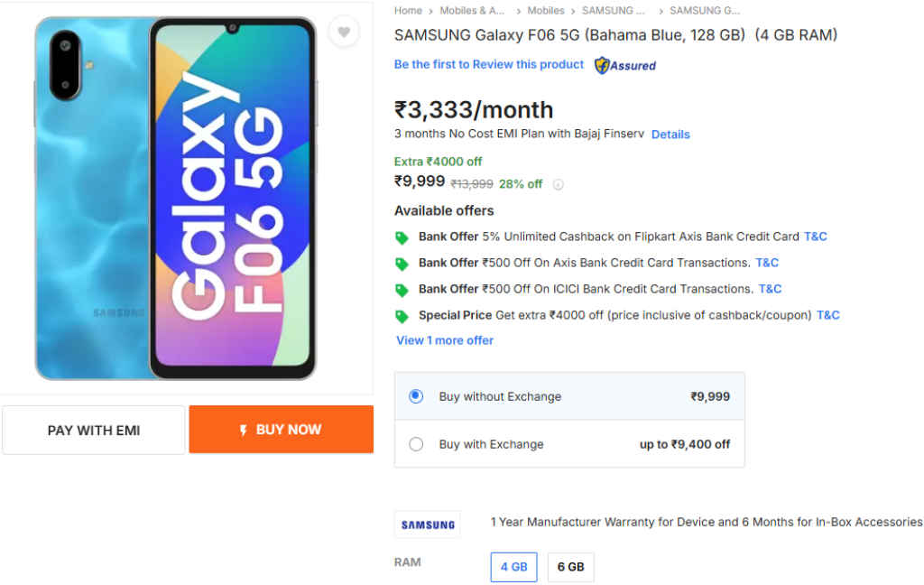Click the BUY NOW button
The height and width of the screenshot is (585, 924).
(x=282, y=429)
